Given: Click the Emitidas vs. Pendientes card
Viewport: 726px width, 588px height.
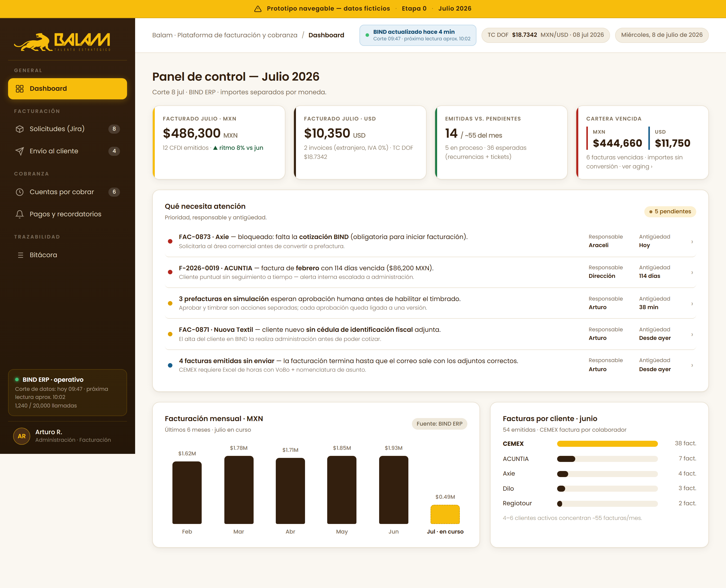Looking at the screenshot, I should pos(501,143).
